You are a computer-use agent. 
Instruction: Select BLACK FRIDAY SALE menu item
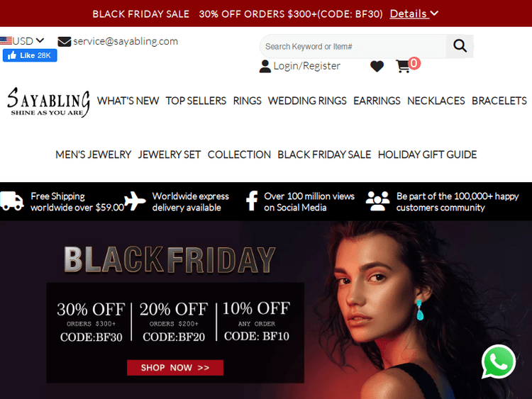pos(324,154)
